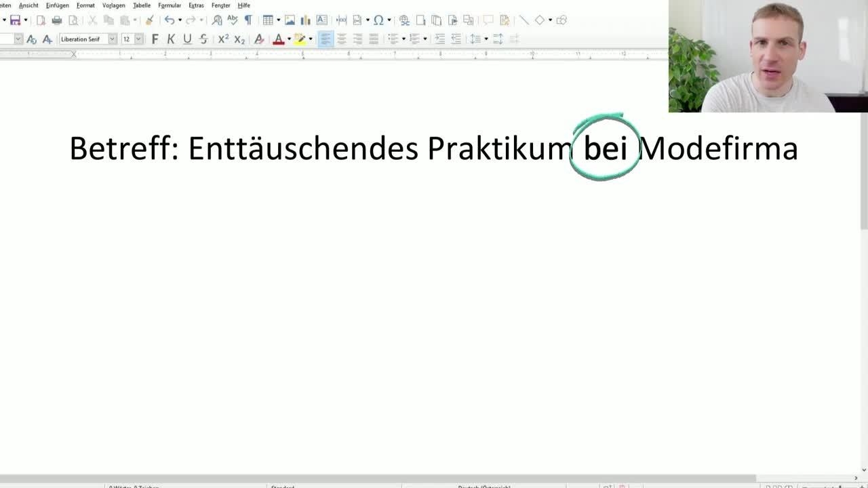Click the word 'bei' in the document

coord(605,148)
